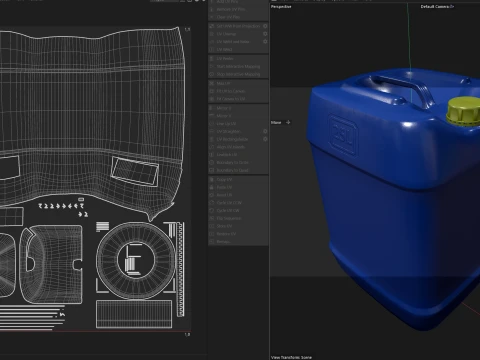Click the Perspective viewport label
The image size is (480, 360).
pyautogui.click(x=281, y=6)
